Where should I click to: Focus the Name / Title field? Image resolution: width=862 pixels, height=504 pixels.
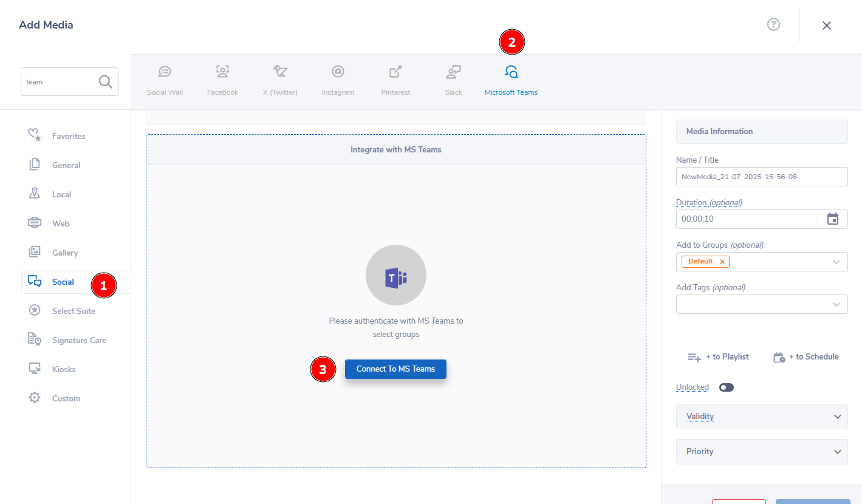pos(762,177)
